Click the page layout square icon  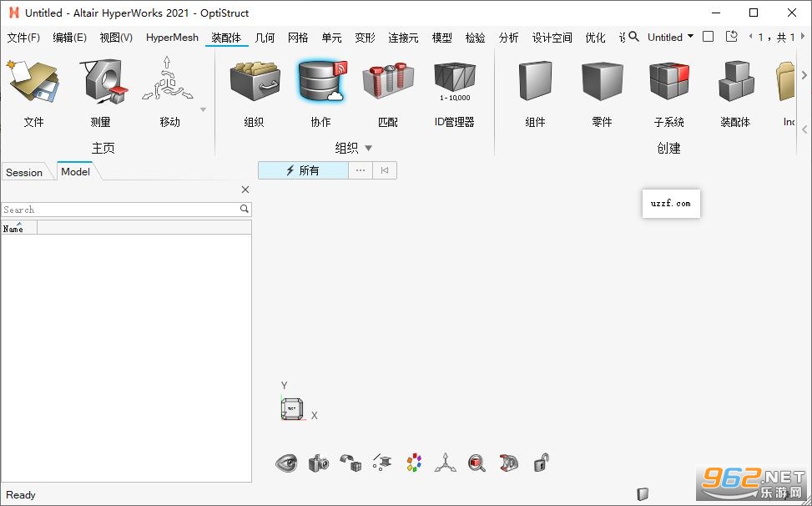[x=708, y=36]
